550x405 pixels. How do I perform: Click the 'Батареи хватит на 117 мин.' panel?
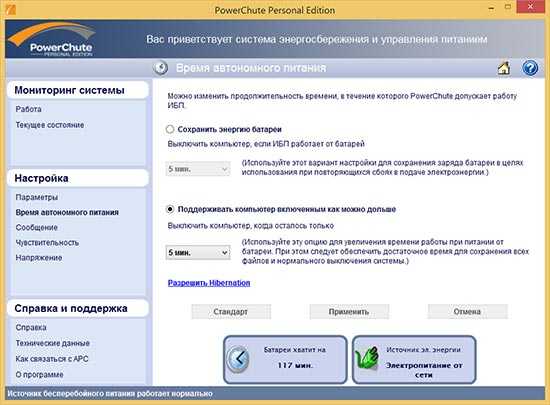pos(285,359)
